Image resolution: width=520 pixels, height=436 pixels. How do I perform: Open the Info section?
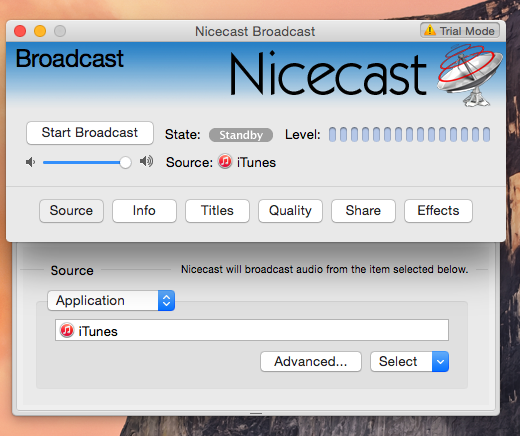tap(144, 211)
